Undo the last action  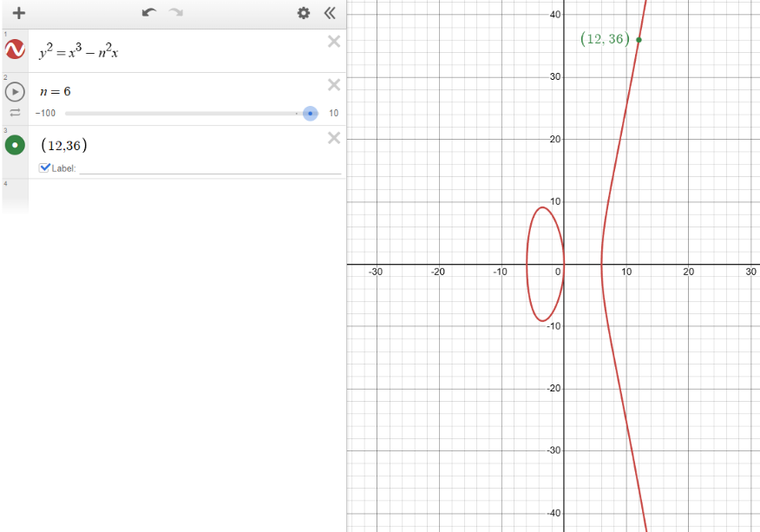(x=149, y=13)
